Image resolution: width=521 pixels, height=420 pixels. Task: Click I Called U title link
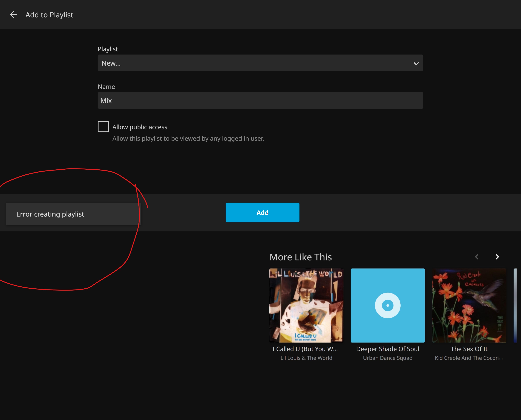[305, 349]
